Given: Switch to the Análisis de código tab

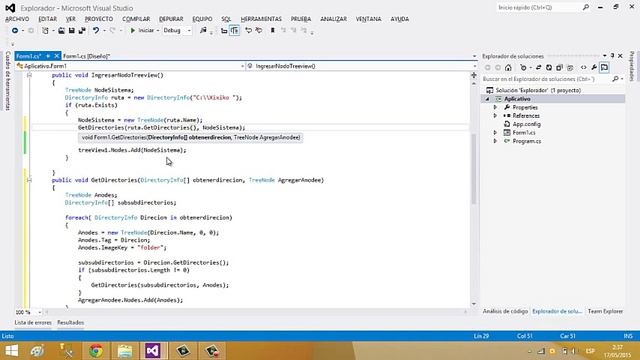Looking at the screenshot, I should coord(505,311).
